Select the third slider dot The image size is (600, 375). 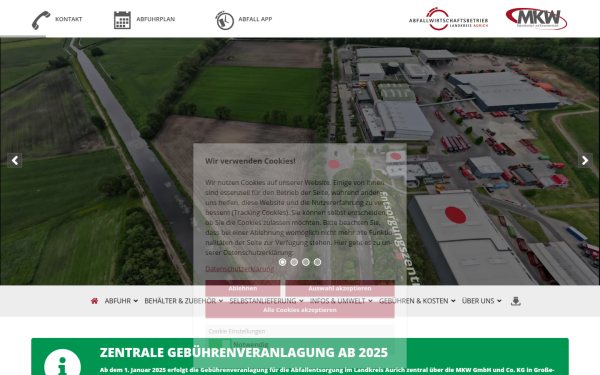tap(306, 262)
